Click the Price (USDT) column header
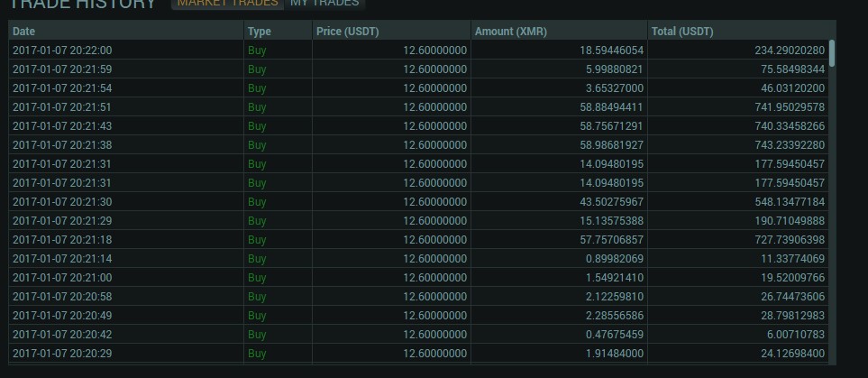The image size is (868, 378). pos(348,32)
